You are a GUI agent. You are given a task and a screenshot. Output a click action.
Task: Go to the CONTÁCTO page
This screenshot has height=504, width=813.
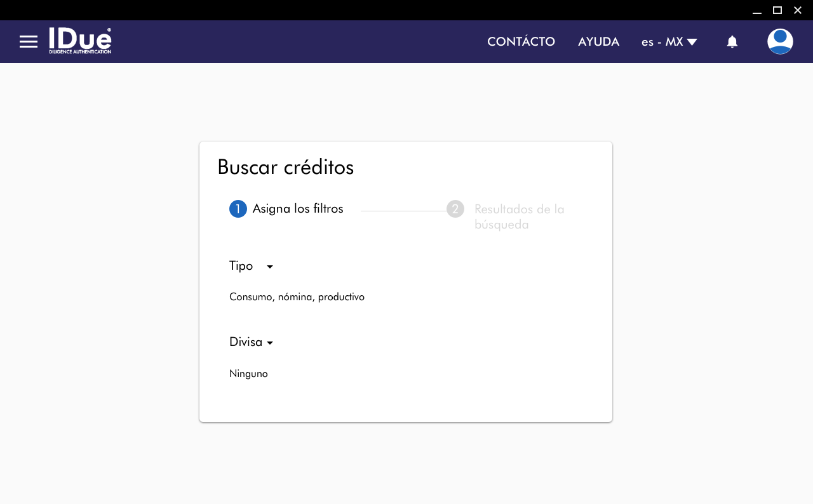coord(521,42)
